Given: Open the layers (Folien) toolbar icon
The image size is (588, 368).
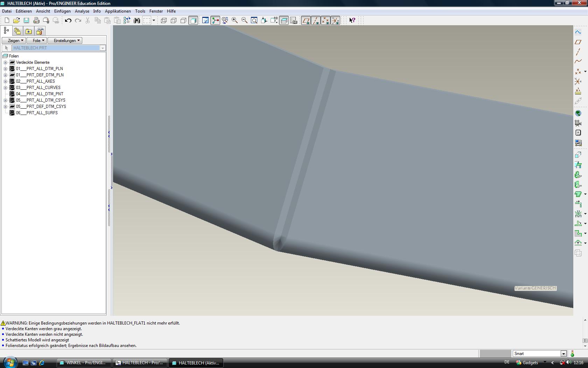Looking at the screenshot, I should coord(284,21).
